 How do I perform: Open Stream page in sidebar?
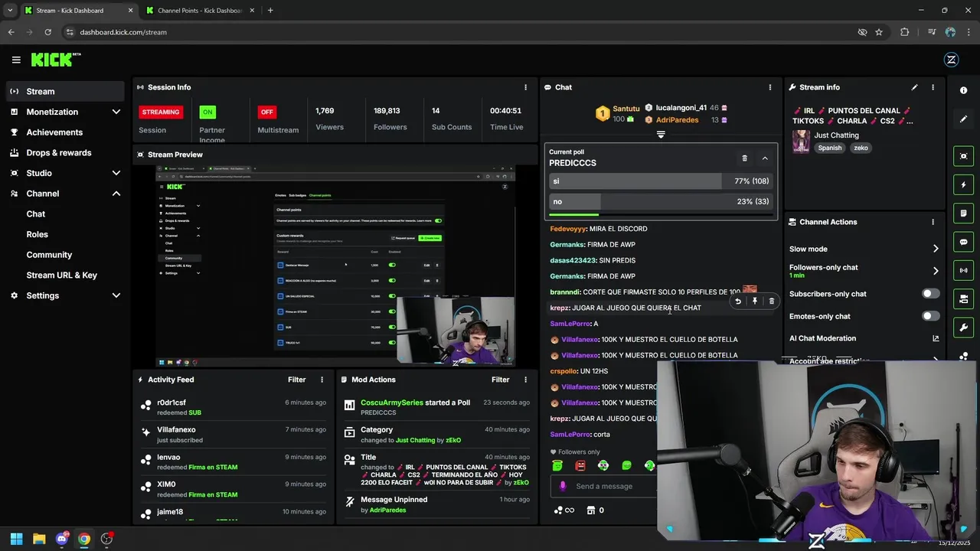coord(64,91)
